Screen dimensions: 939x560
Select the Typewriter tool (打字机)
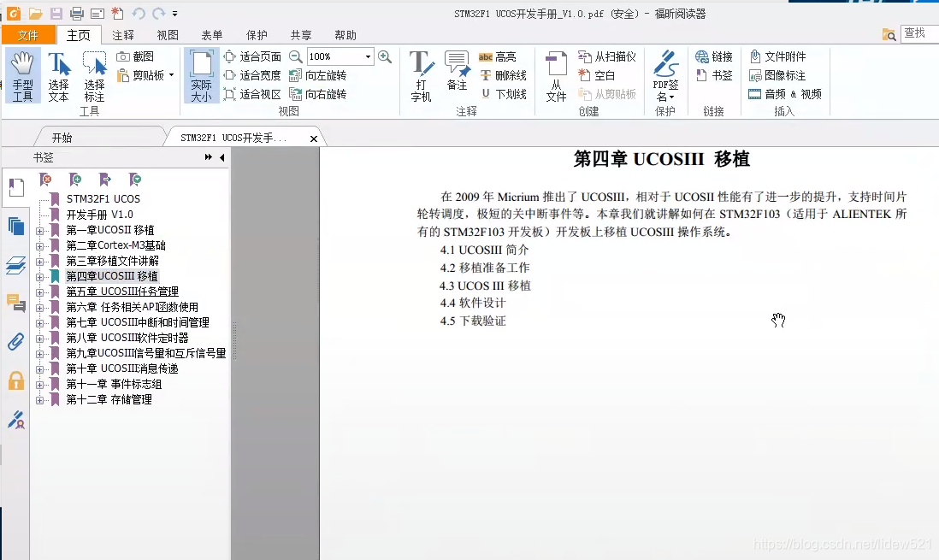(x=421, y=76)
